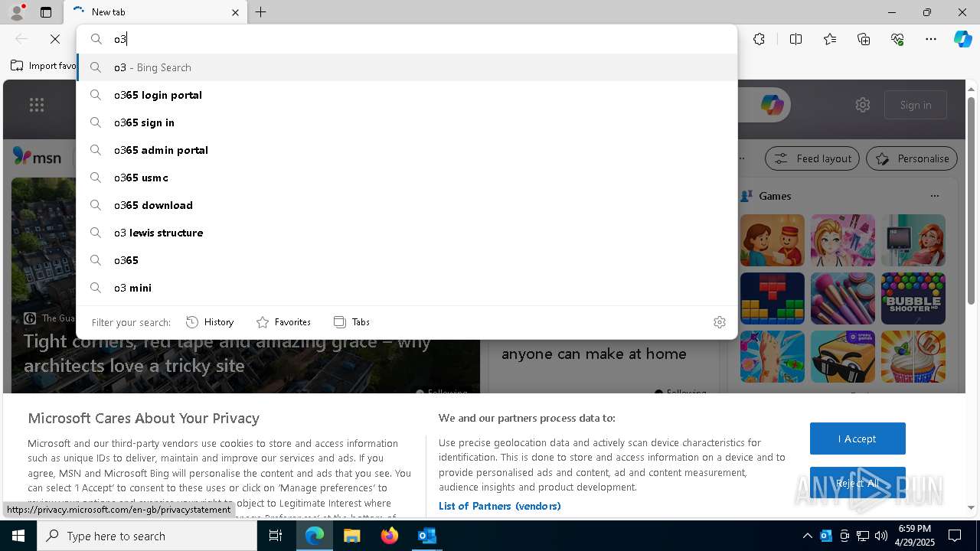Open Games card more options ellipsis
980x551 pixels.
coord(935,196)
